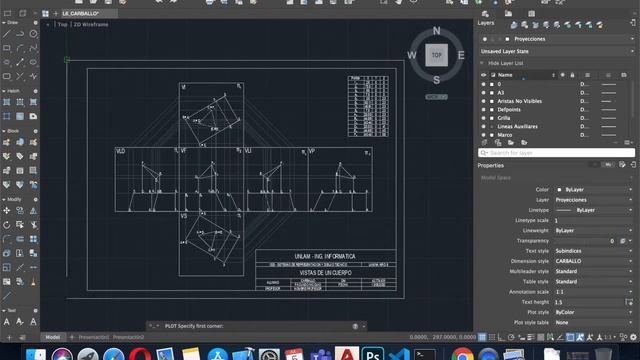Toggle visibility of layer A3
This screenshot has height=360, width=640.
[x=484, y=93]
